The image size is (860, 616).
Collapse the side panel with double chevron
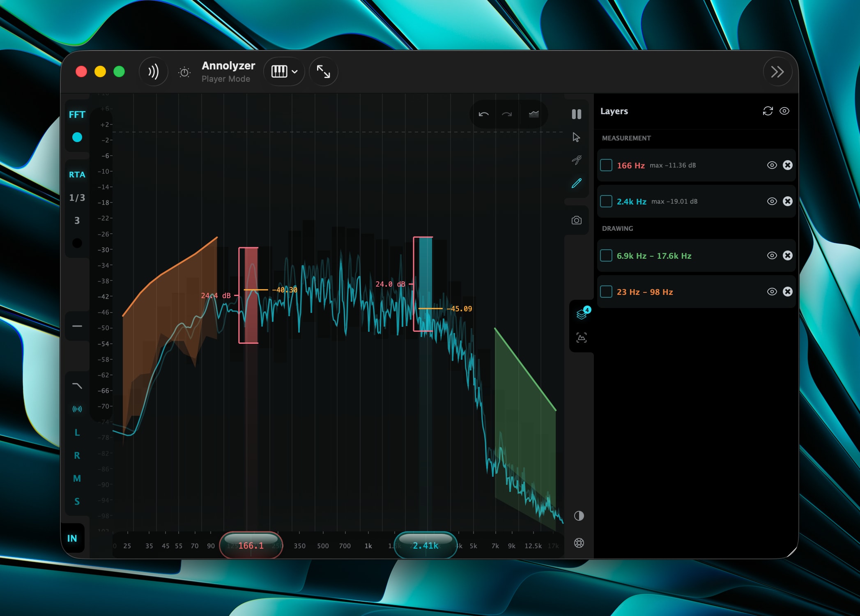coord(777,72)
